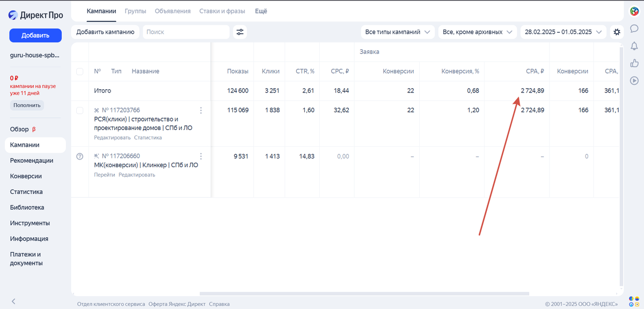This screenshot has height=309, width=644.
Task: Open the filter settings icon beside search
Action: coord(240,32)
